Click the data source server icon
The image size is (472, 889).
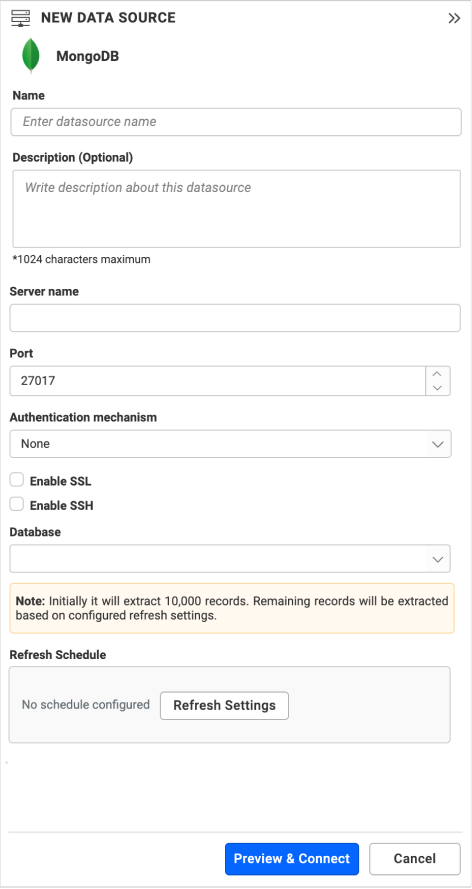(21, 18)
